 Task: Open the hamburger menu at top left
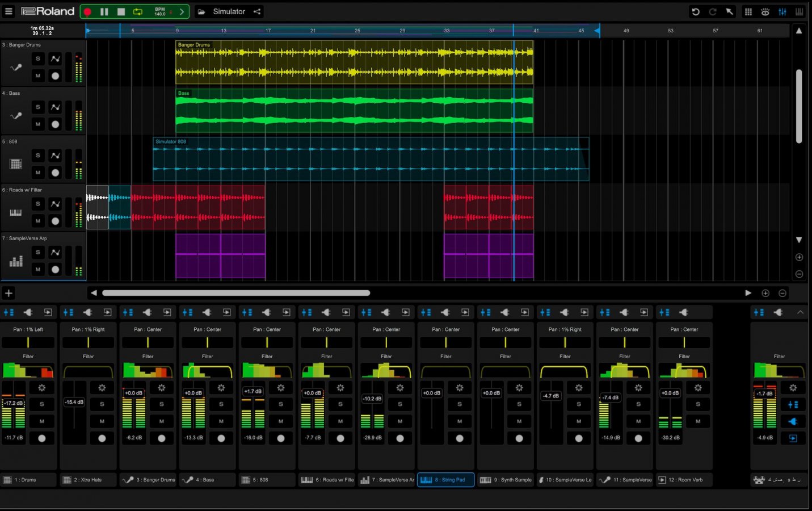point(9,11)
